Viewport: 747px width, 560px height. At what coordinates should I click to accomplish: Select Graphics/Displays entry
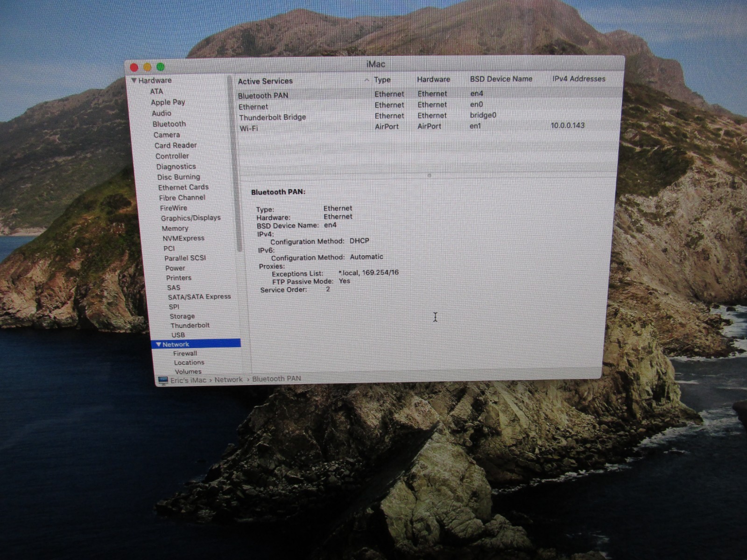pos(190,218)
